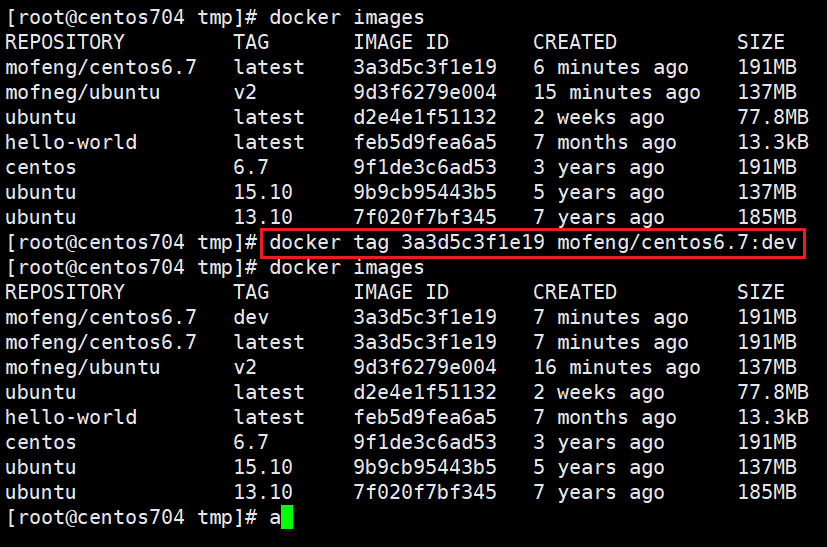This screenshot has height=547, width=827.
Task: Select image ID 7f020f7bf345 in second listing
Action: pyautogui.click(x=425, y=492)
